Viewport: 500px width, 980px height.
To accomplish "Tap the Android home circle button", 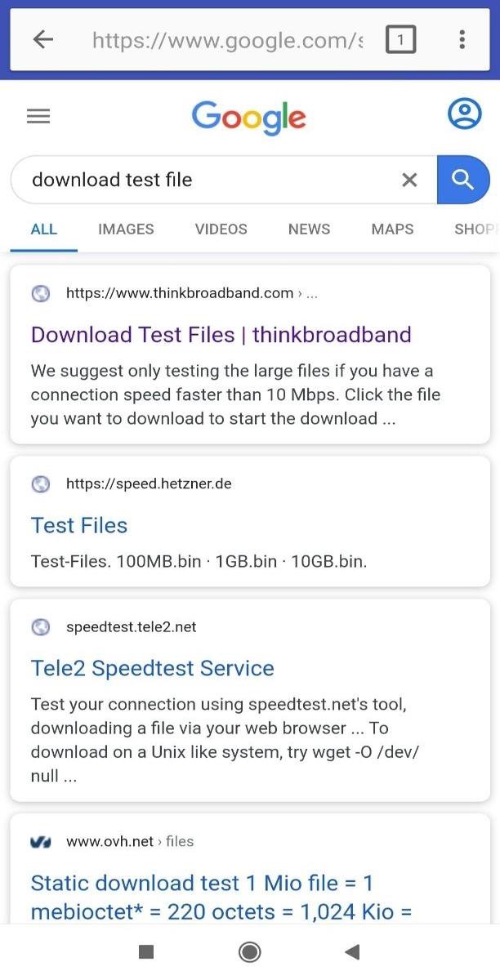I will (250, 951).
